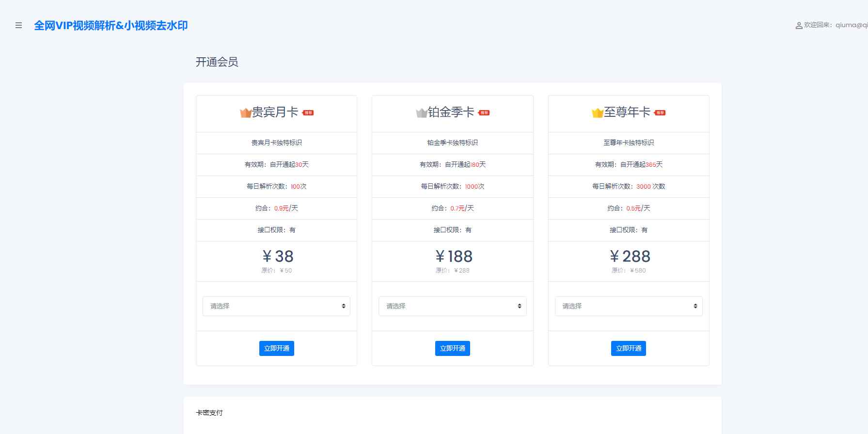Click the red 推荐 badge beside 至尊年卡
Viewport: 868px width, 434px height.
[660, 113]
